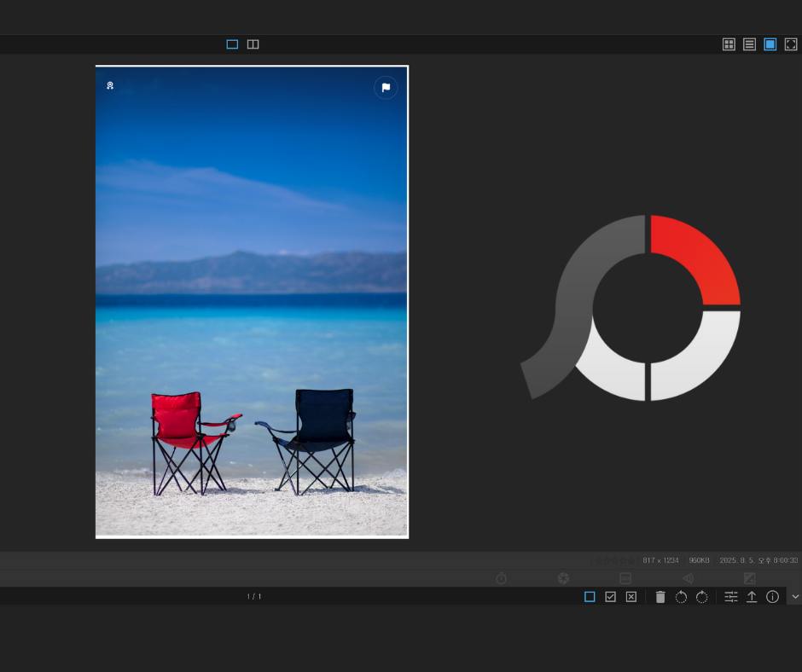The height and width of the screenshot is (672, 802).
Task: Open the adjustment sliders settings icon
Action: pyautogui.click(x=731, y=597)
